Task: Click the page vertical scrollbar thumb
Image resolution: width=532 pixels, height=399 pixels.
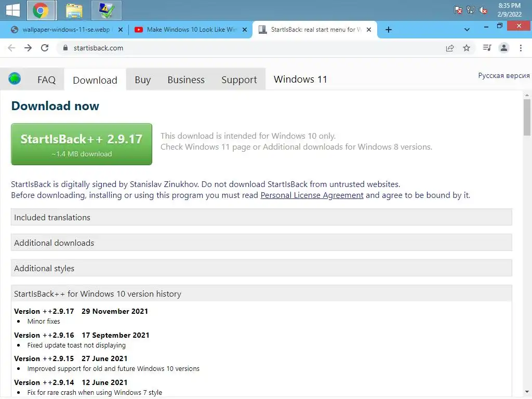Action: (x=527, y=117)
